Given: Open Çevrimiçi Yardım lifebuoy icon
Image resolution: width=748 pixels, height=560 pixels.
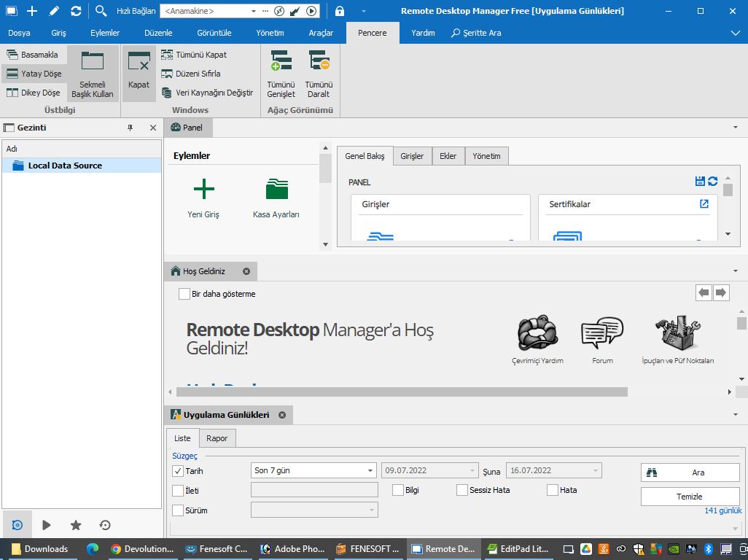Looking at the screenshot, I should pyautogui.click(x=537, y=332).
